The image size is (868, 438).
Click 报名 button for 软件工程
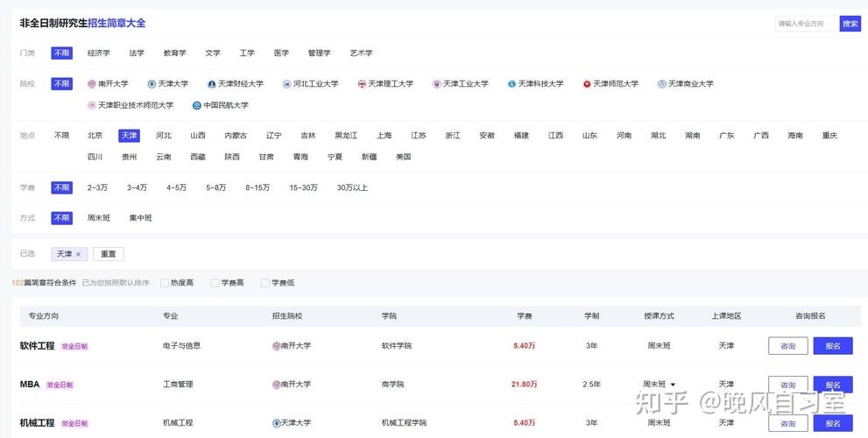pyautogui.click(x=833, y=346)
